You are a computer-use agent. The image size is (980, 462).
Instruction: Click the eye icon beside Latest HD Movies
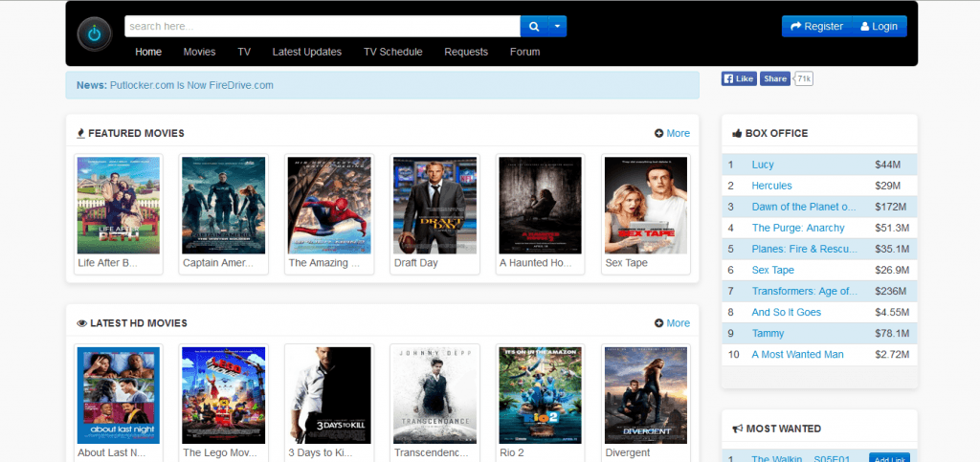81,323
